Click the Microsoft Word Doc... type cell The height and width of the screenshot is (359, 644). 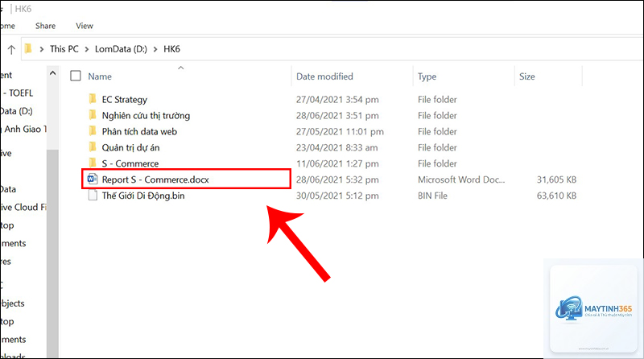click(461, 179)
